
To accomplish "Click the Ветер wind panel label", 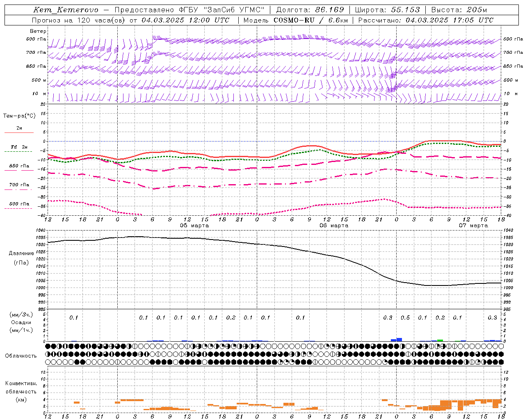I will 38,31.
